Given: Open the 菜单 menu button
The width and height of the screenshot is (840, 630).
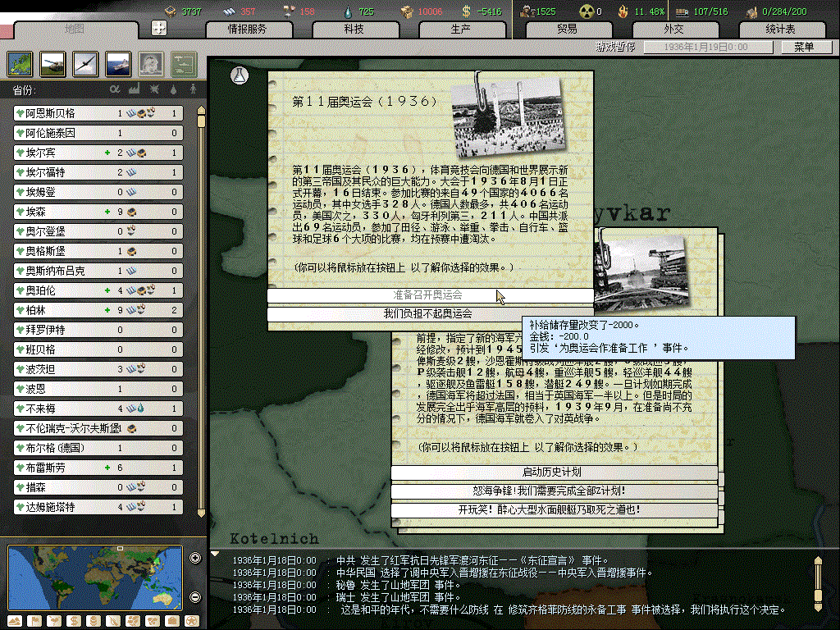Looking at the screenshot, I should point(803,48).
